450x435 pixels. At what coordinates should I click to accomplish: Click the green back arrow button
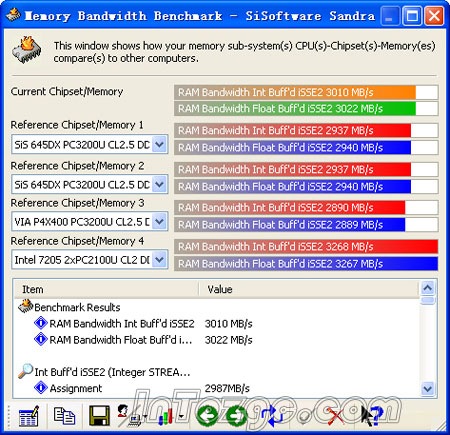coord(207,416)
